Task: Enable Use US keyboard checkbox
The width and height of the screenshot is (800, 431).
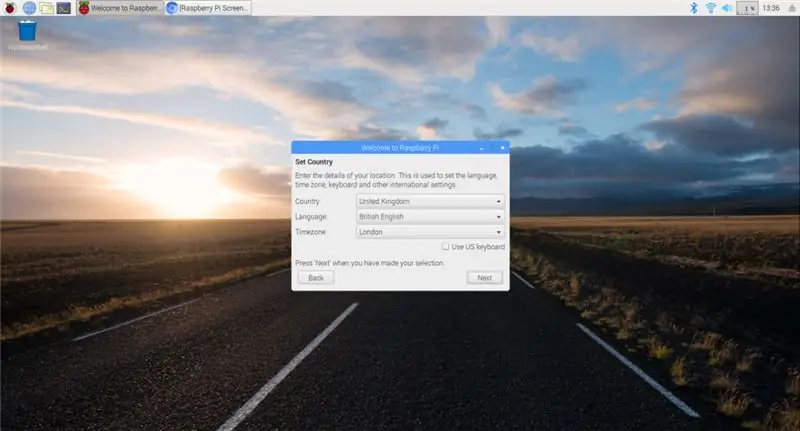Action: point(445,246)
